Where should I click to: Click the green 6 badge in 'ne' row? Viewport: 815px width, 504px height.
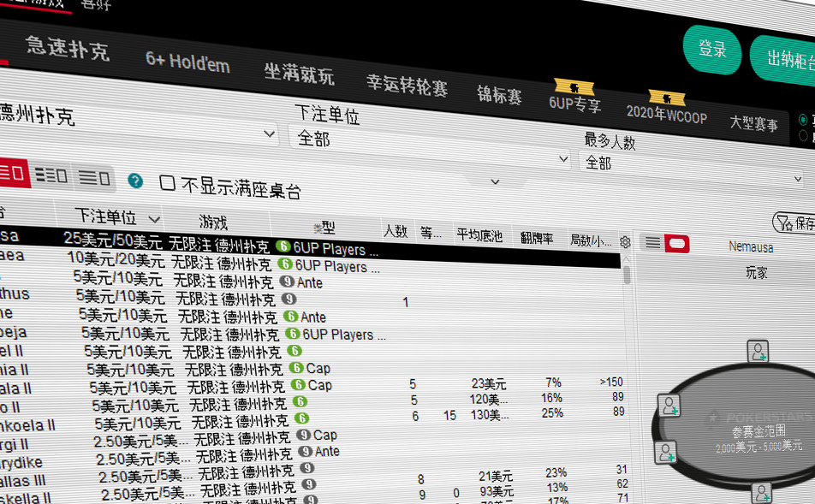pos(291,316)
